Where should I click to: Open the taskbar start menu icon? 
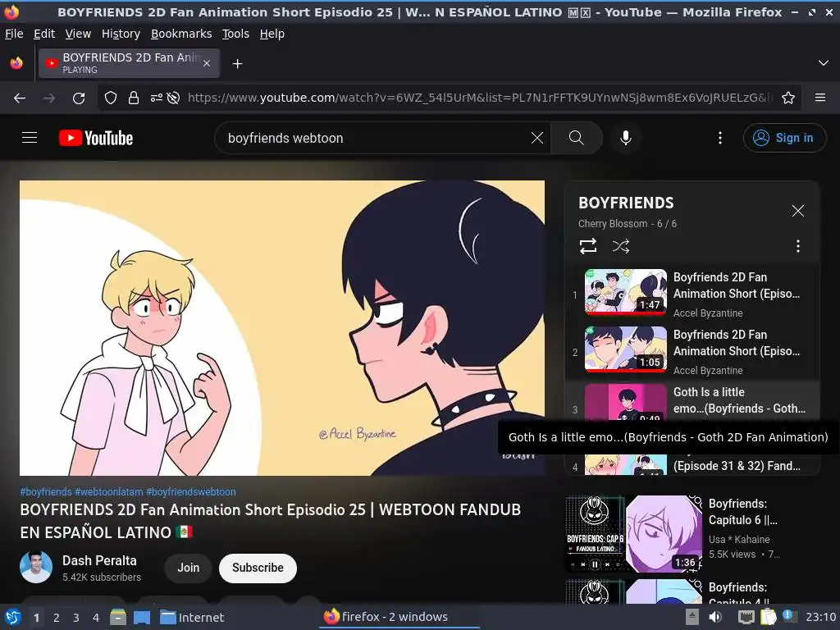pos(13,617)
